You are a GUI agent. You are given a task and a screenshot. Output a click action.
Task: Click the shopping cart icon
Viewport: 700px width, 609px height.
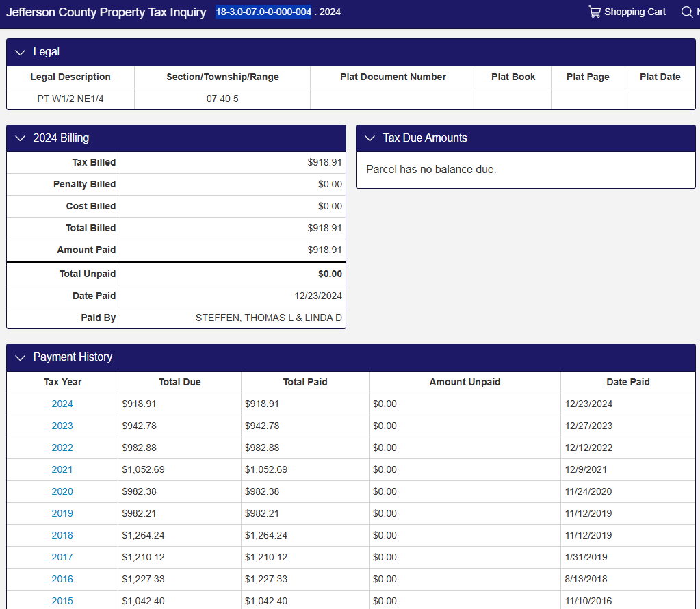pyautogui.click(x=594, y=12)
